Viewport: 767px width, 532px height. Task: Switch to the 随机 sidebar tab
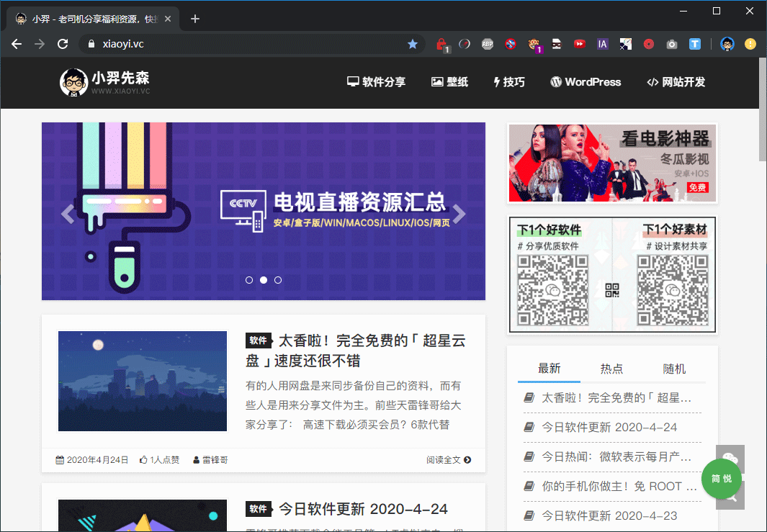(674, 369)
